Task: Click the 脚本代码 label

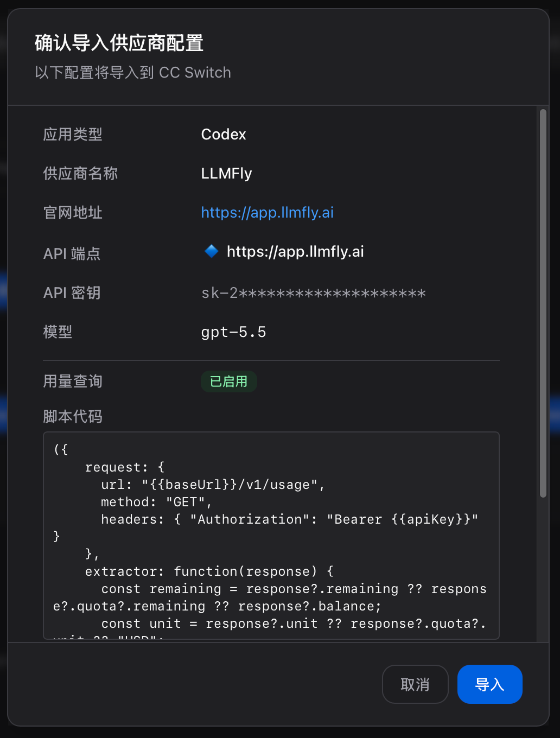Action: (x=73, y=416)
